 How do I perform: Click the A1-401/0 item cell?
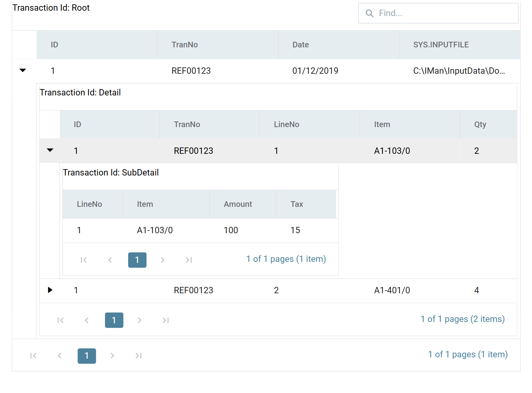[410, 290]
